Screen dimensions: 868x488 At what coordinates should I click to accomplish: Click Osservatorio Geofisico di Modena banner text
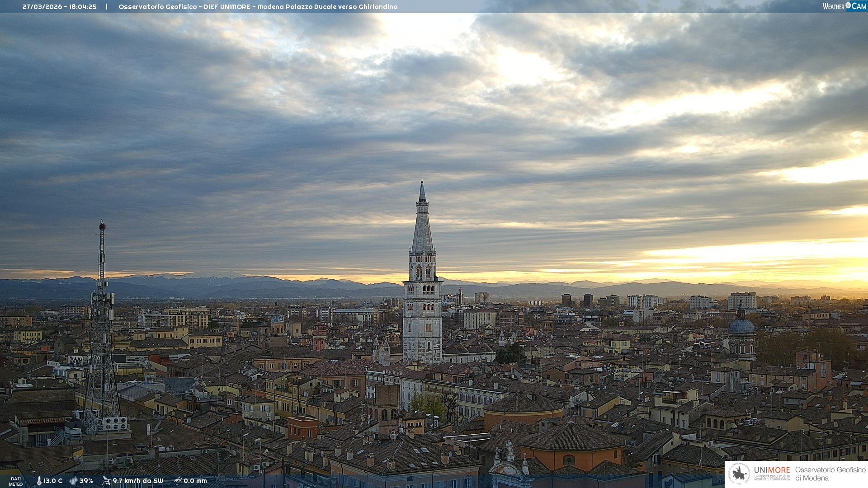pyautogui.click(x=830, y=474)
